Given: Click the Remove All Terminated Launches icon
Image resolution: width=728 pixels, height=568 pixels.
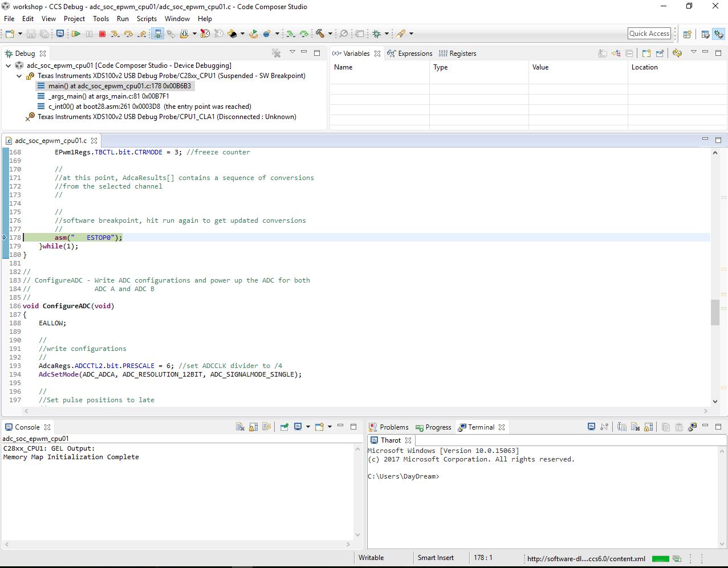Looking at the screenshot, I should [276, 53].
